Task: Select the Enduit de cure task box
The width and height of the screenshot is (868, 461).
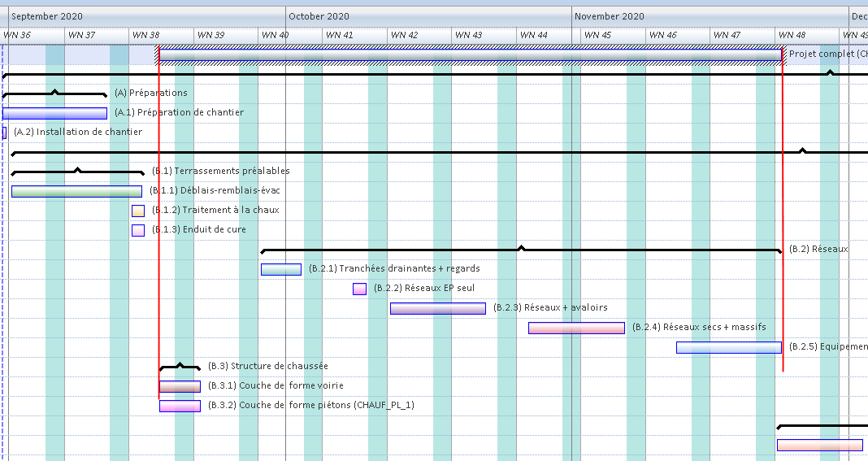Action: (138, 230)
